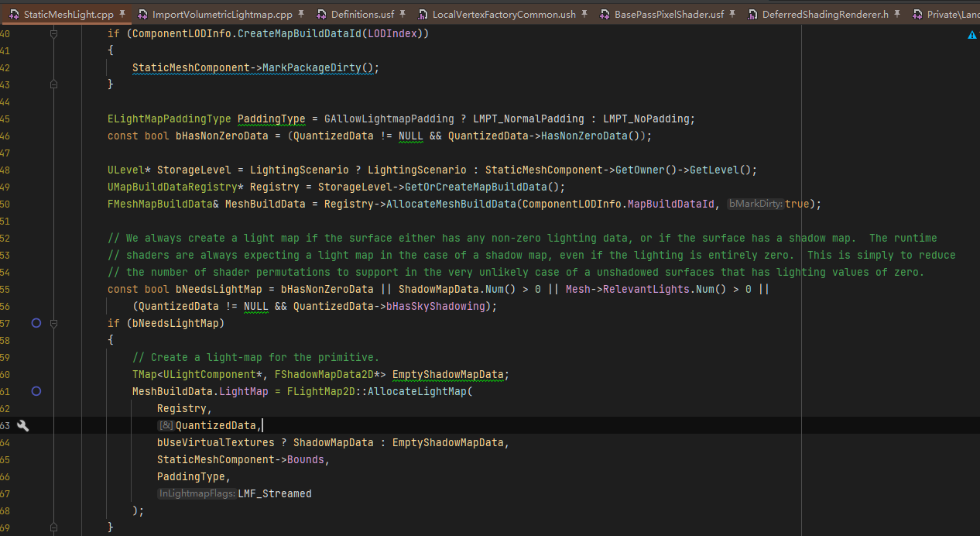Click LMF_Streamed flag value

click(x=275, y=493)
